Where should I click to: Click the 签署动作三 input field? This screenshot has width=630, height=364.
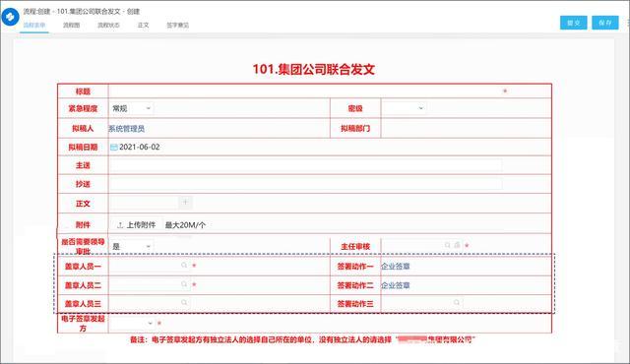(x=422, y=303)
